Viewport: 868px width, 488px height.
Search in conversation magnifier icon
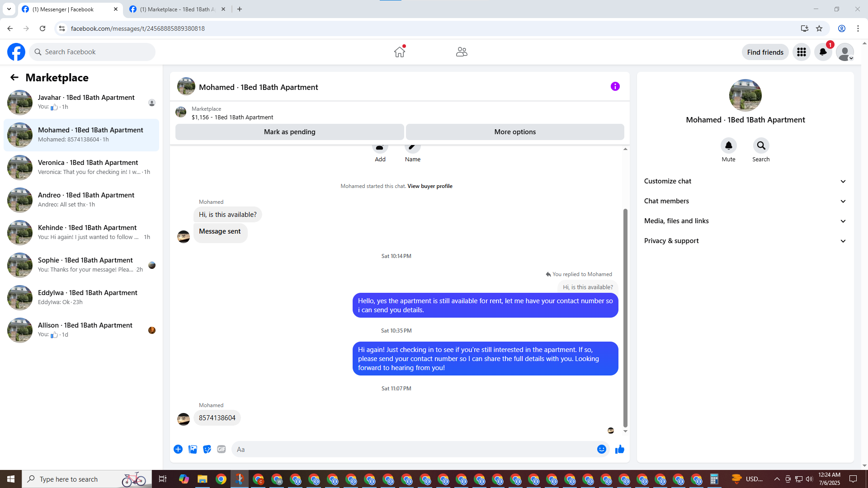coord(761,145)
